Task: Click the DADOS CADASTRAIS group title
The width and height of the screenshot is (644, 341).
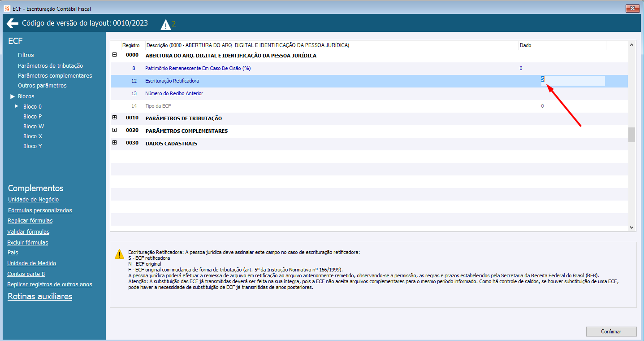Action: click(171, 144)
